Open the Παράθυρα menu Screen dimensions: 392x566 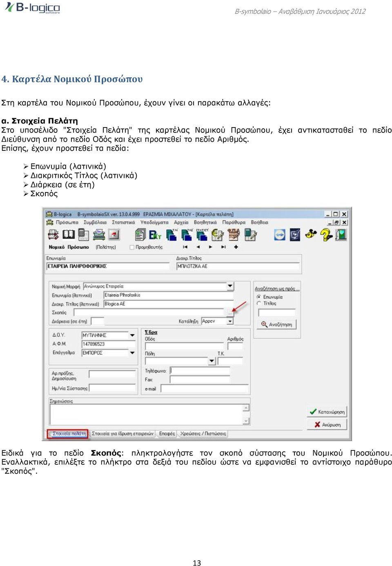click(x=234, y=222)
